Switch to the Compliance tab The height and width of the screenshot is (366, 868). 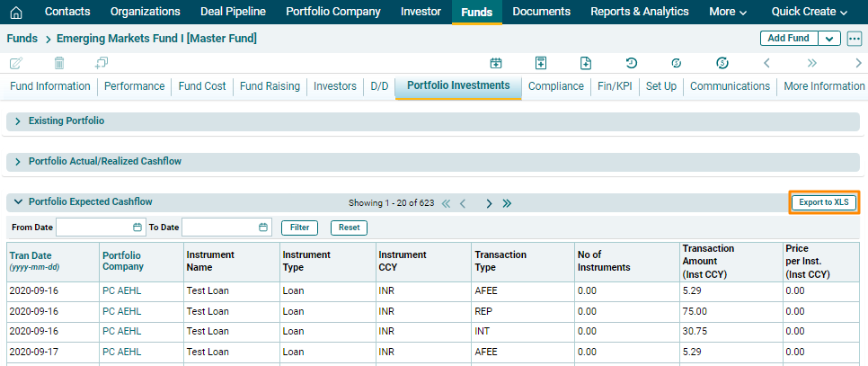click(x=555, y=86)
